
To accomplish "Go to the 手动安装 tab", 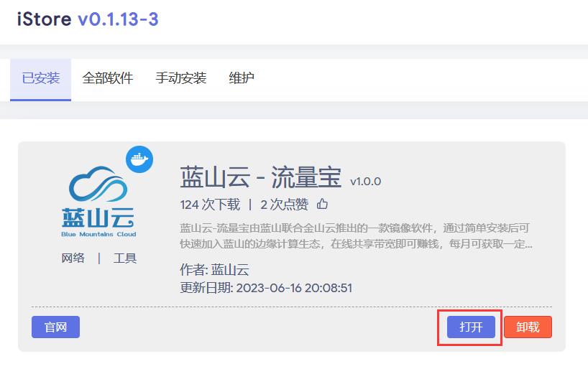I will click(181, 78).
